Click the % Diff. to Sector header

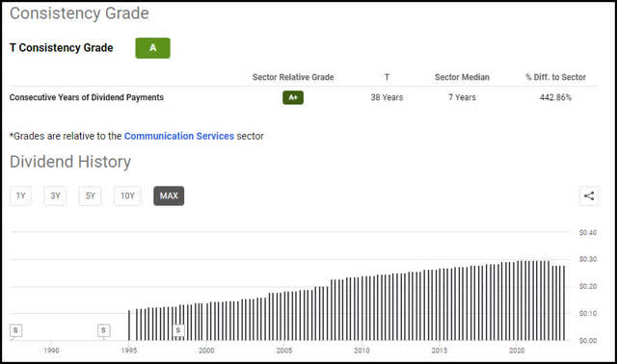point(555,77)
